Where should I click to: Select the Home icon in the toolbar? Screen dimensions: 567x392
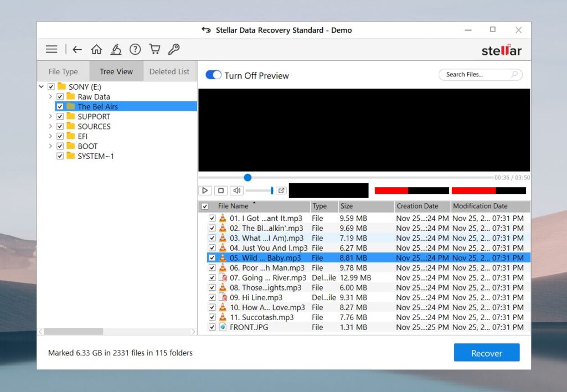click(x=96, y=49)
